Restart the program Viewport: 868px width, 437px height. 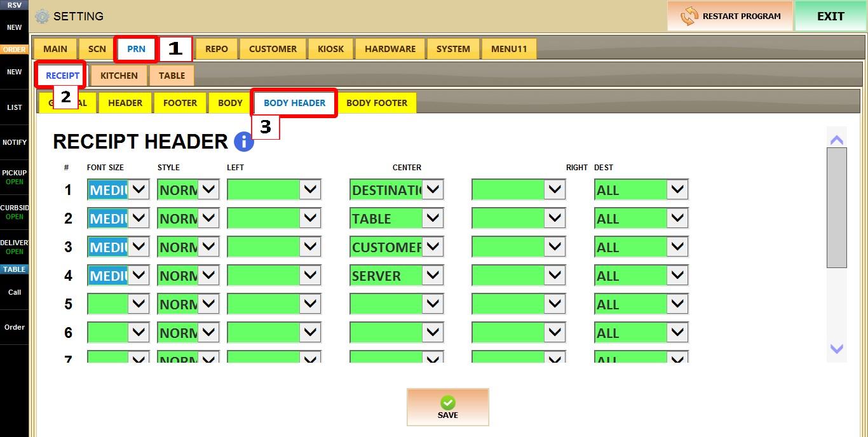tap(729, 16)
